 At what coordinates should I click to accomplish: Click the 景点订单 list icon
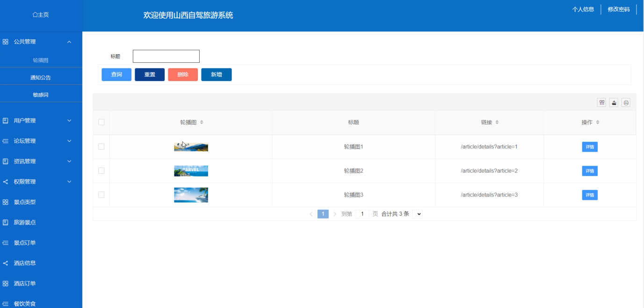[x=6, y=243]
